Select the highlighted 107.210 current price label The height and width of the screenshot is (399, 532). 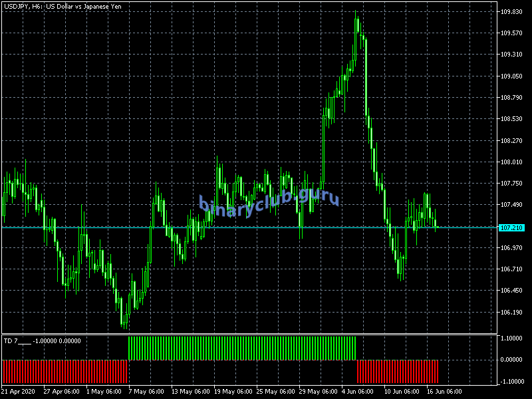pos(511,227)
